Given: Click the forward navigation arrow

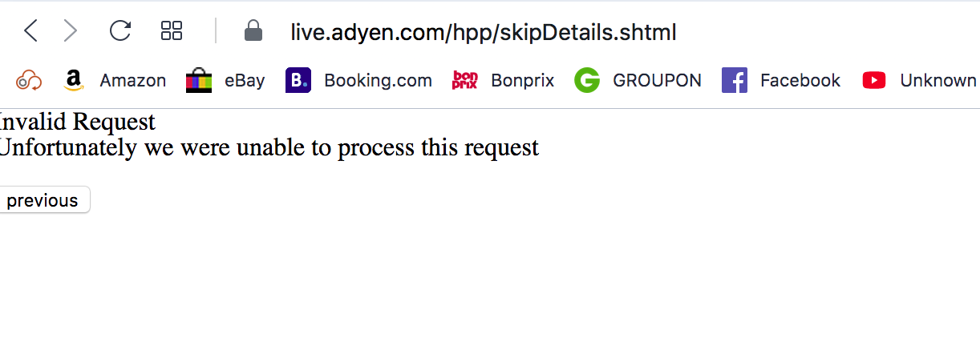Looking at the screenshot, I should (71, 31).
